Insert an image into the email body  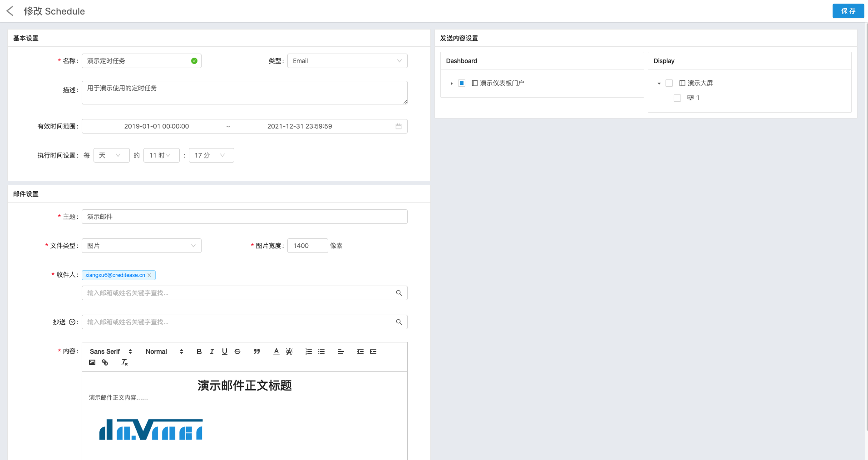(92, 362)
